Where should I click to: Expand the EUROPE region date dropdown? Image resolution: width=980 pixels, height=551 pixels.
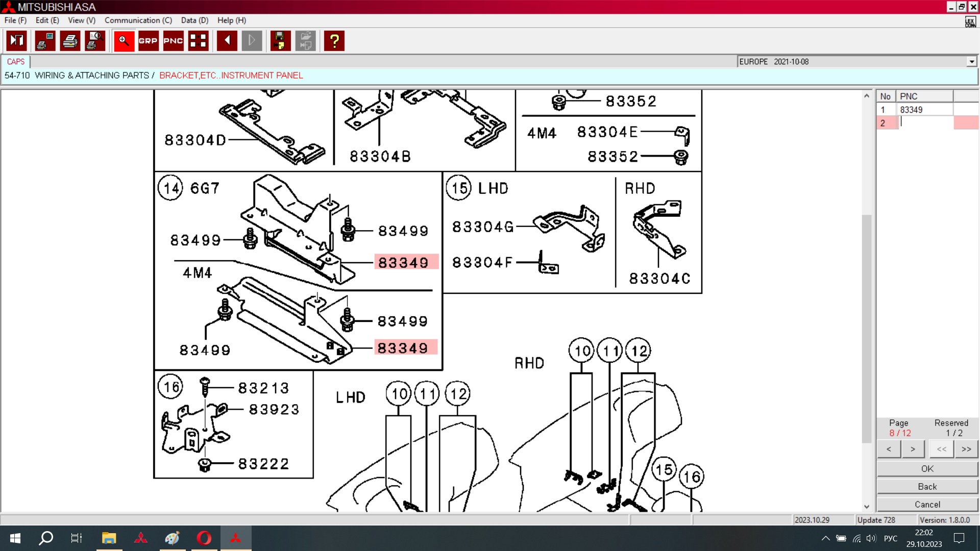point(971,62)
